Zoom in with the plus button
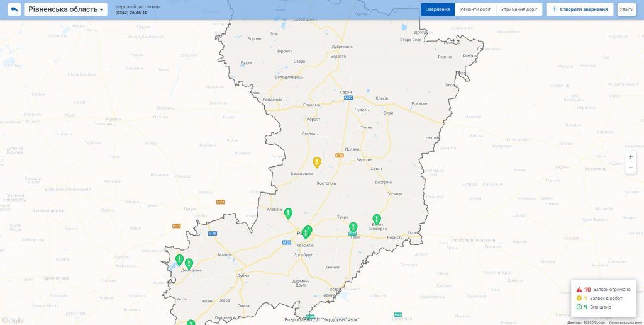The height and width of the screenshot is (325, 644). 631,157
